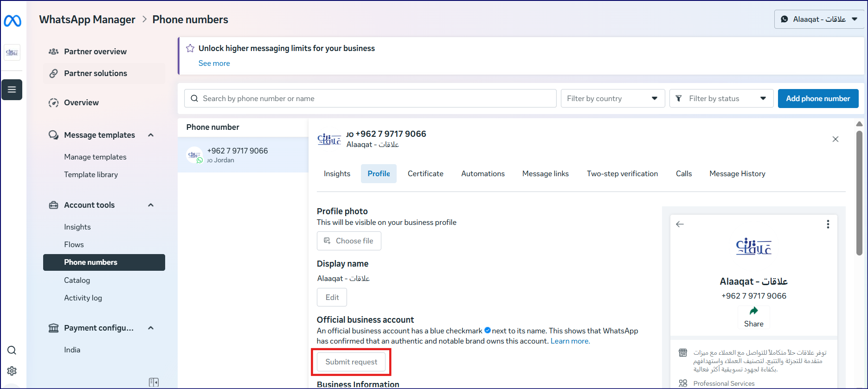Click the blue verified checkmark icon
The height and width of the screenshot is (389, 868).
[x=488, y=331]
